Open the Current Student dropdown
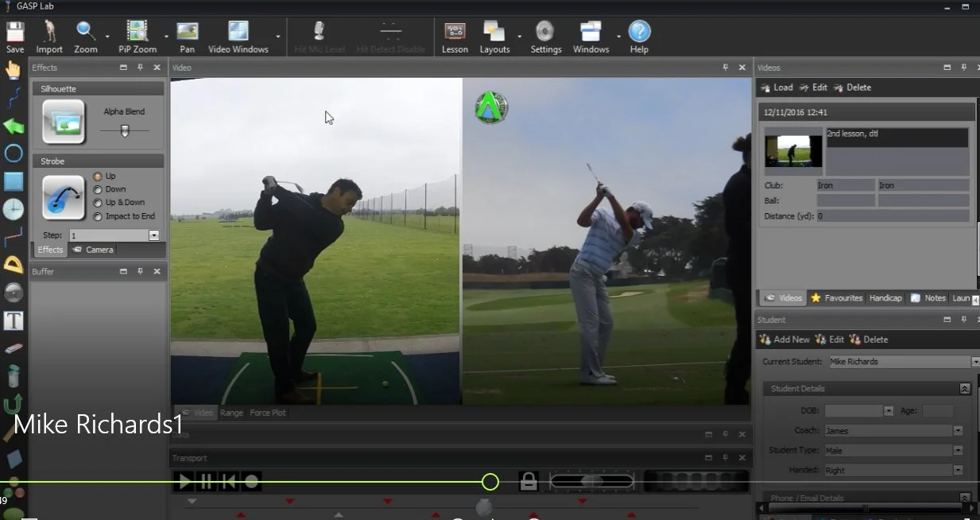Viewport: 980px width, 520px height. [975, 362]
